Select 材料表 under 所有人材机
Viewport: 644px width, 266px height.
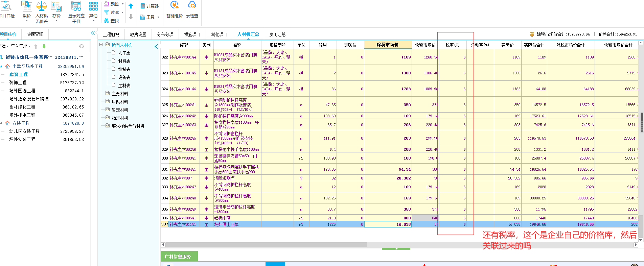click(124, 61)
